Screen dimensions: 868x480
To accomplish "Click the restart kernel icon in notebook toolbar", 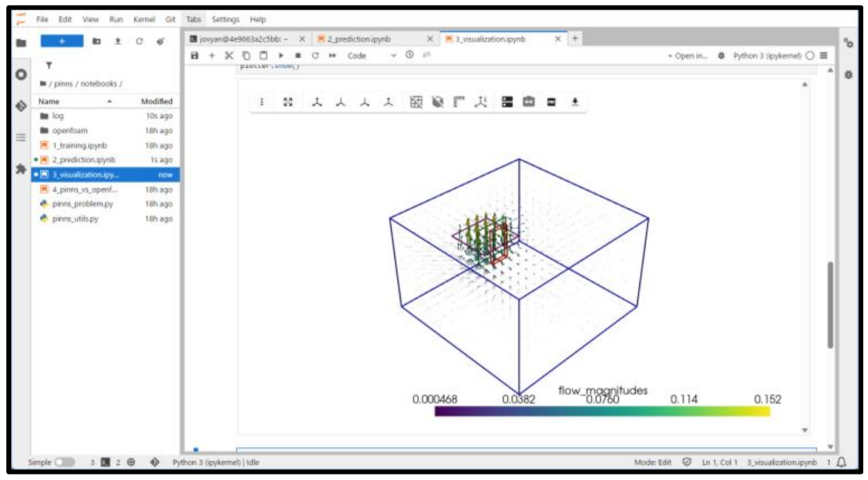I will point(315,56).
